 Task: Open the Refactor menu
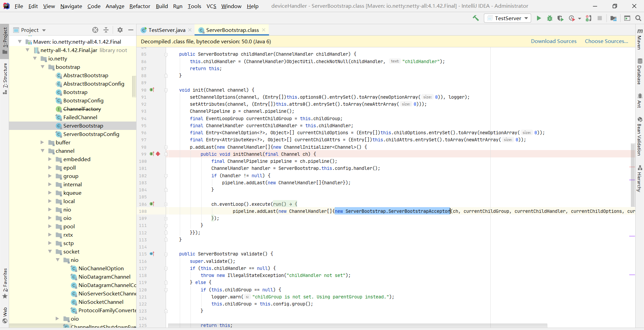pos(140,6)
